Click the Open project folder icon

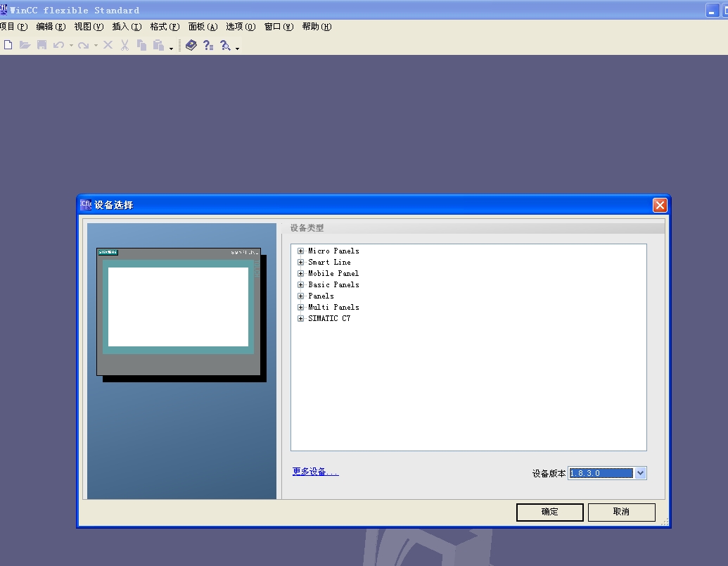(25, 45)
